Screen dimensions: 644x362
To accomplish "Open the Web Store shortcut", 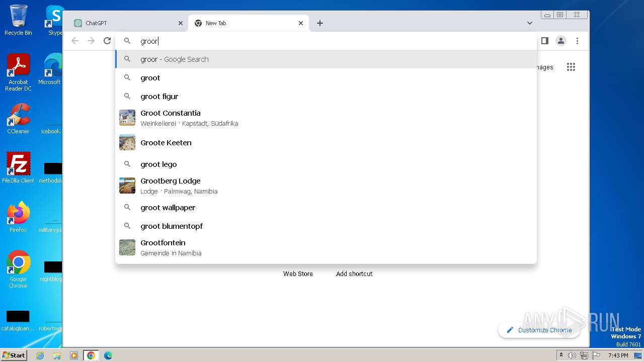I will pos(298,274).
